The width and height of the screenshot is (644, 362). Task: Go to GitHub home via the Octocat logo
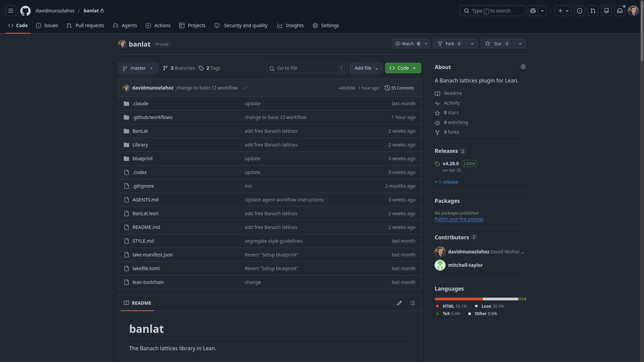pyautogui.click(x=25, y=11)
